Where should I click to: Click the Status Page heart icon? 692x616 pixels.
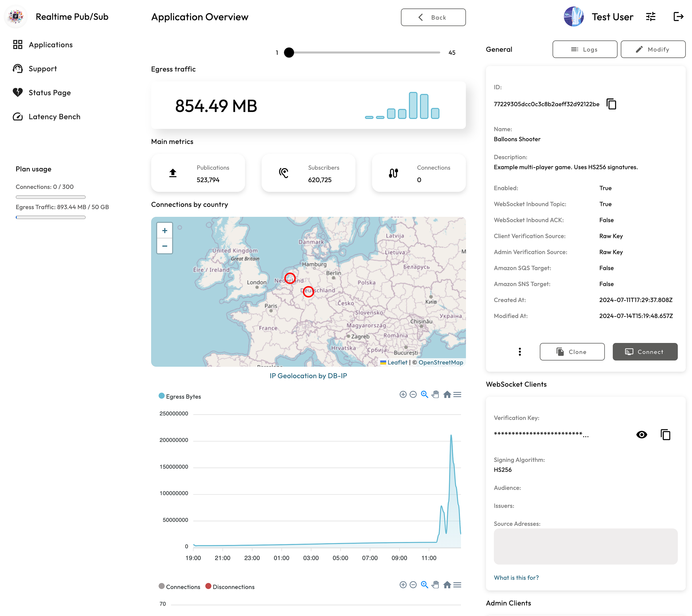click(x=18, y=92)
